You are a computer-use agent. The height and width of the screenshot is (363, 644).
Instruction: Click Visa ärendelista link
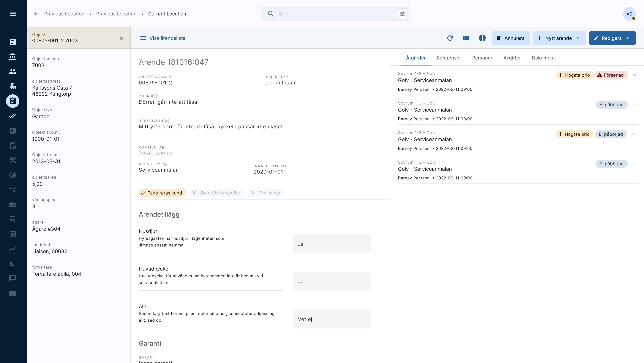click(162, 38)
